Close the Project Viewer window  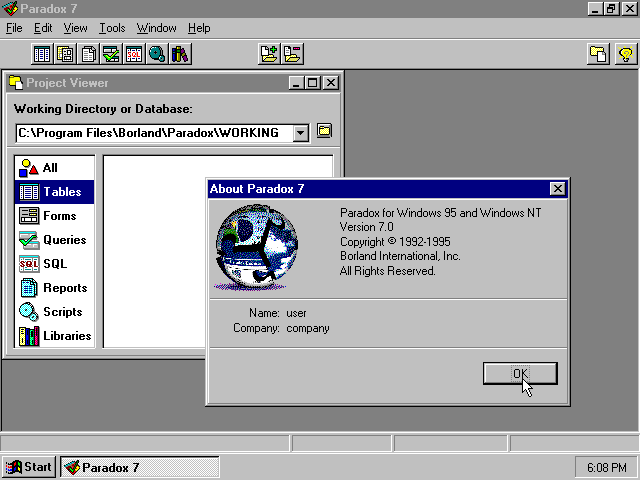click(331, 83)
